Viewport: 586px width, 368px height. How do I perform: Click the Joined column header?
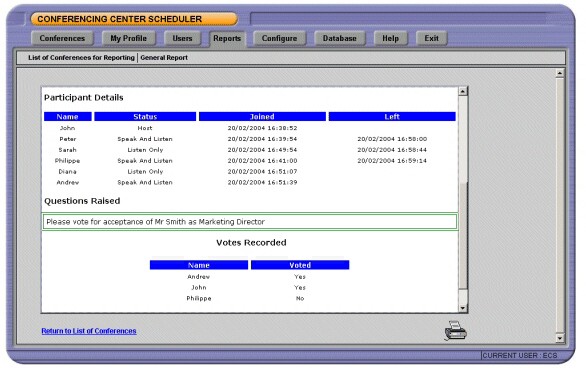click(262, 117)
